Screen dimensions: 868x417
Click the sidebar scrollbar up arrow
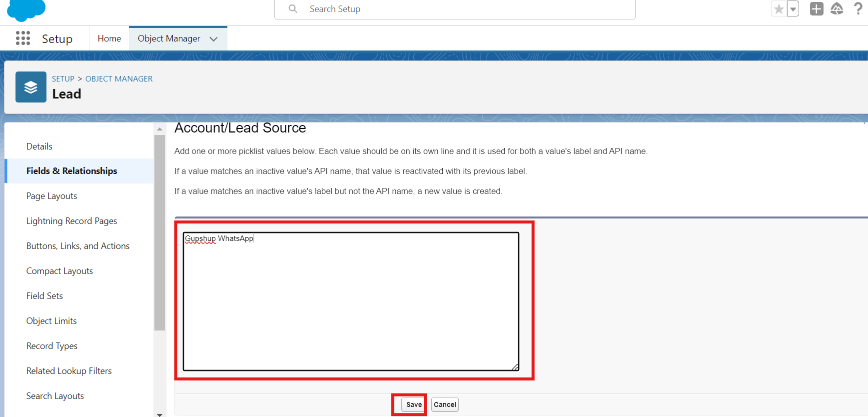pyautogui.click(x=159, y=129)
